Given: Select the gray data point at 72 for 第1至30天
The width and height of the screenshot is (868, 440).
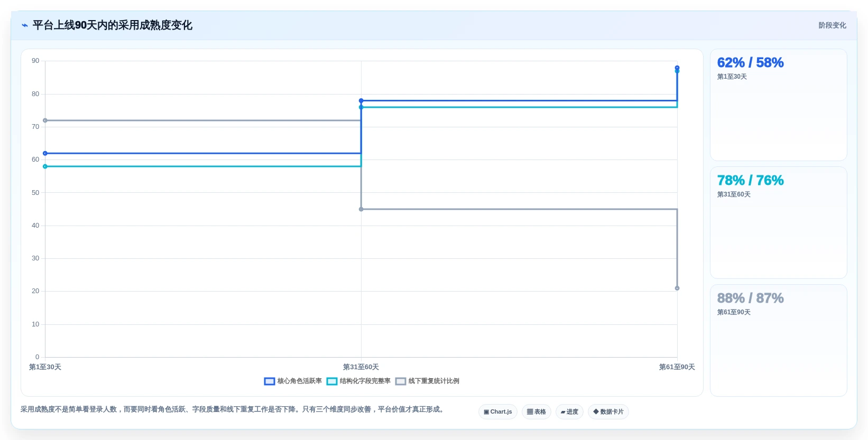Looking at the screenshot, I should pos(45,120).
